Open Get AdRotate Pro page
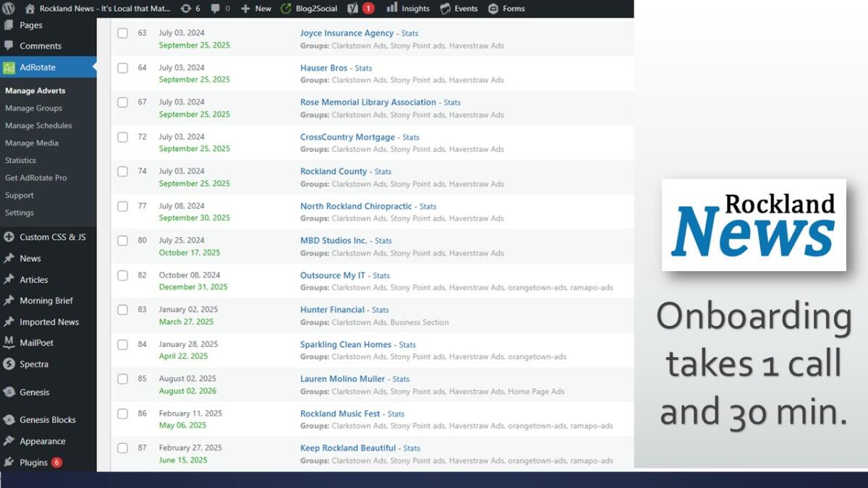The image size is (868, 488). click(x=36, y=178)
